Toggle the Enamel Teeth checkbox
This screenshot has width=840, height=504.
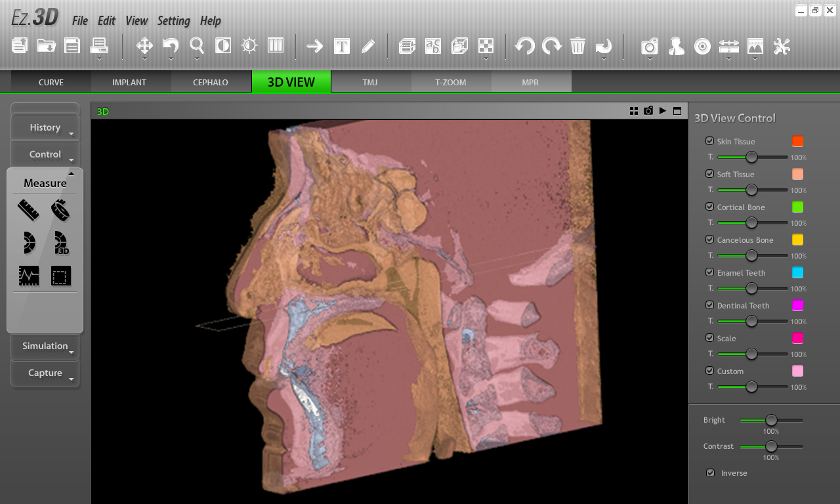click(x=709, y=272)
